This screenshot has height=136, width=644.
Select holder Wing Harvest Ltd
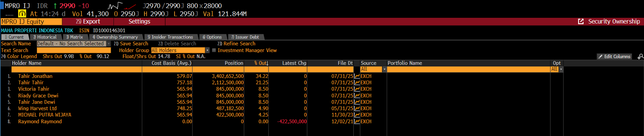coord(37,108)
